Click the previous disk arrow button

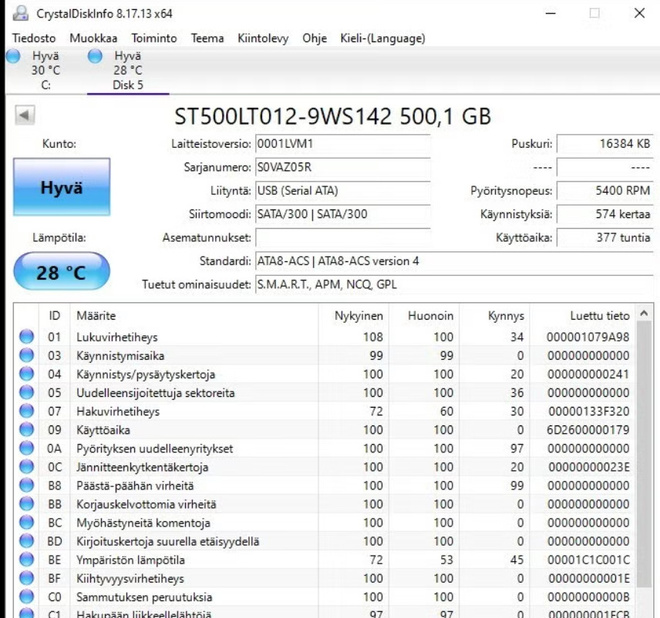(25, 115)
